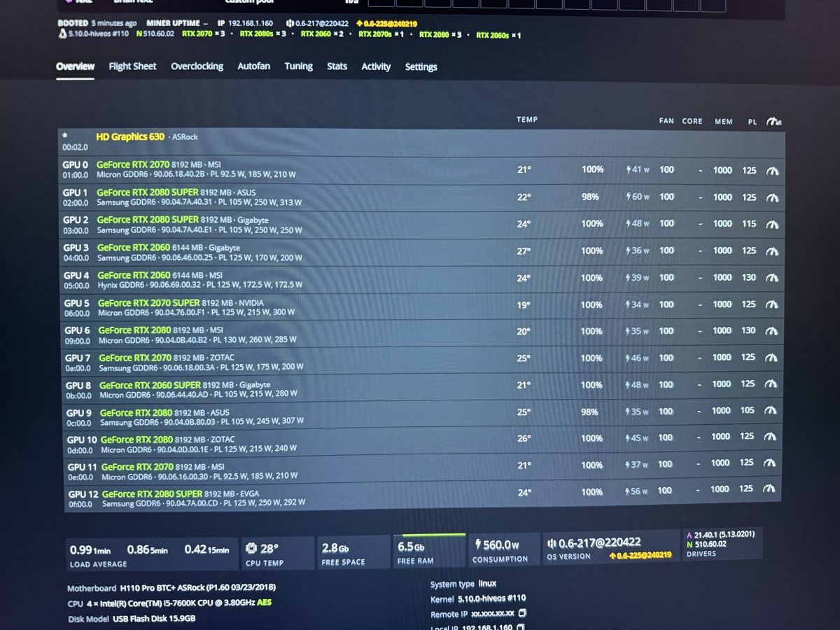Select GPU 12 GeForce RTX 2080 SUPER EVGA

pyautogui.click(x=152, y=494)
